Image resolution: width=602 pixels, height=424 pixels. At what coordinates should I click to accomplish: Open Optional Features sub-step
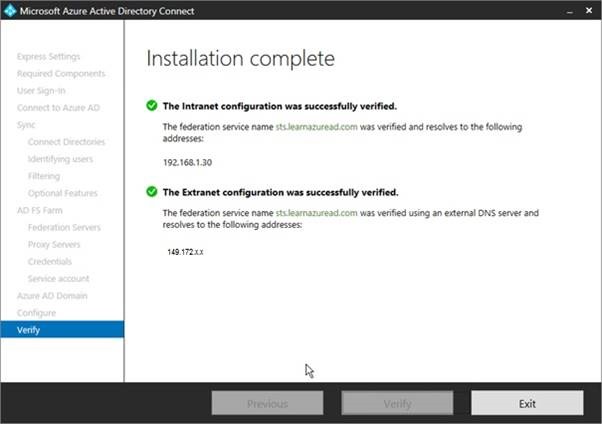click(x=63, y=193)
